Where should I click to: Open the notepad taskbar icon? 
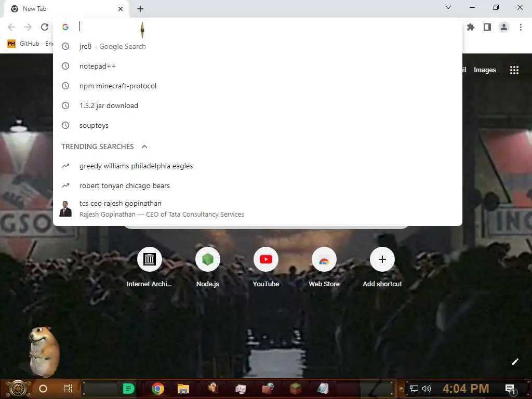(x=323, y=389)
